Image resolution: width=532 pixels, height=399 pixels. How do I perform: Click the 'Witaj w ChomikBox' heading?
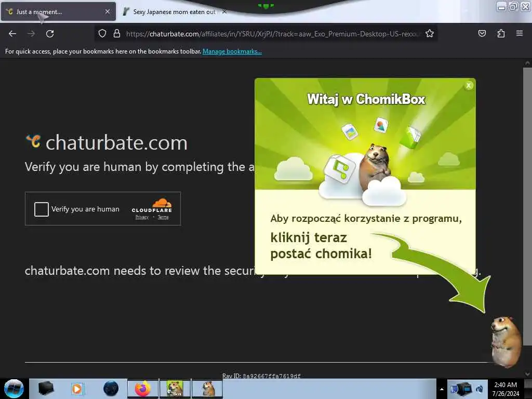click(366, 99)
